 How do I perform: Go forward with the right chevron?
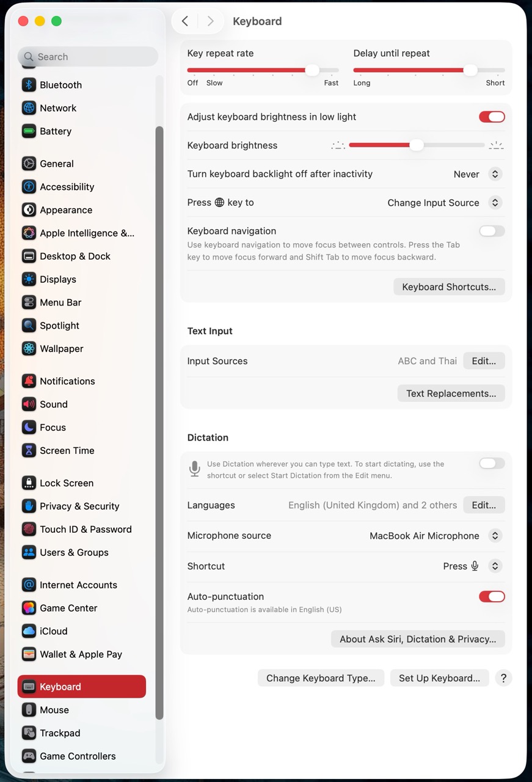[x=210, y=21]
